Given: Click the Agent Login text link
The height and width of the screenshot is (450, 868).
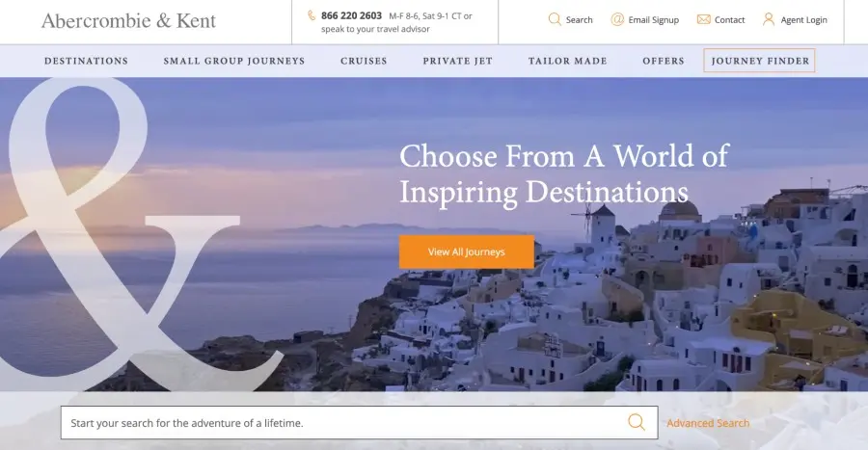Looking at the screenshot, I should [803, 20].
